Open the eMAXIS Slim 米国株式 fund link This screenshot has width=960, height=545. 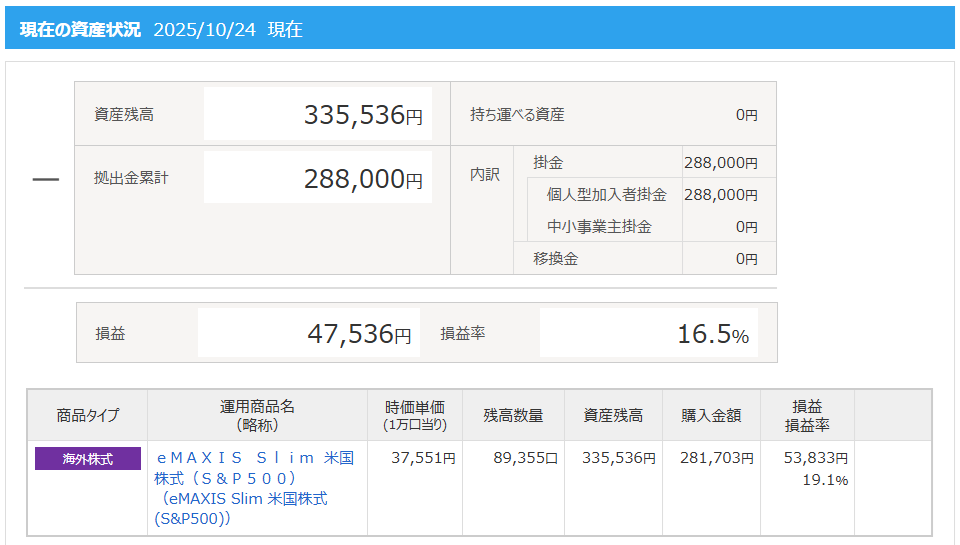pos(256,478)
